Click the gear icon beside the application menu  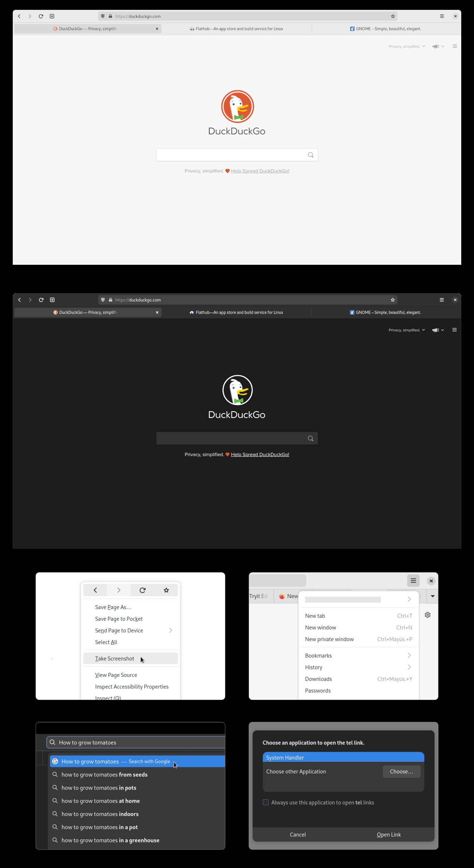428,615
